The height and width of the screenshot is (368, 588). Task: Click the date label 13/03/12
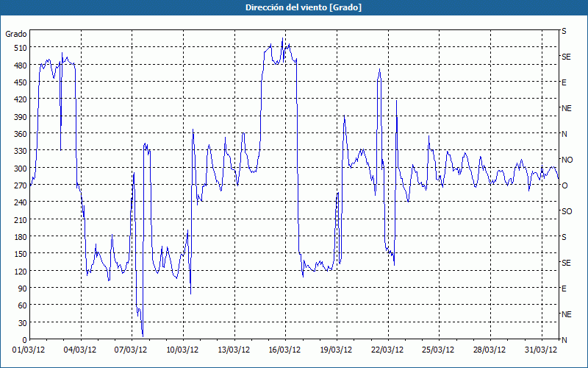[x=234, y=350]
